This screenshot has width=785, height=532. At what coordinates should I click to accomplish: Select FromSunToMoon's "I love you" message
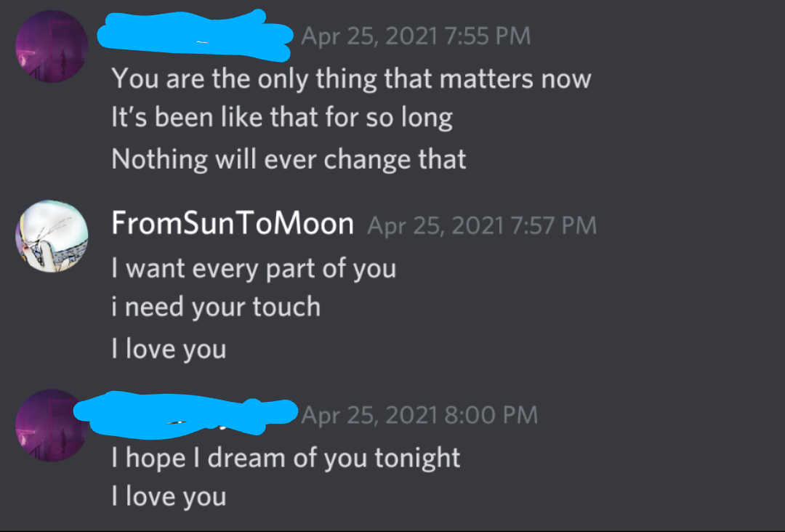coord(169,349)
